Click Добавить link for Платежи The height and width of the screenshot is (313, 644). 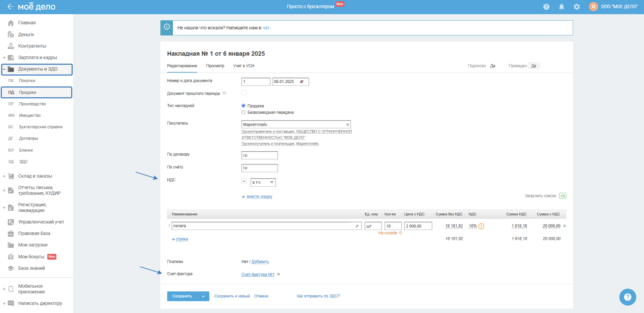[260, 262]
